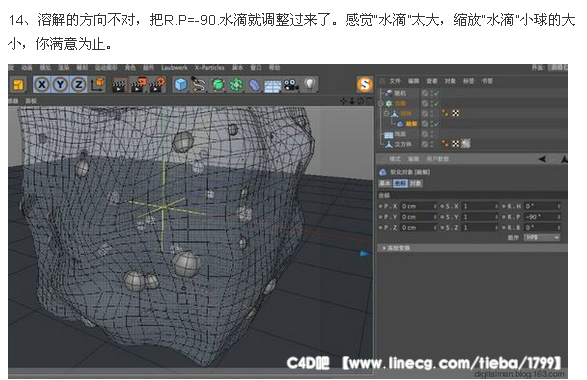587x380 pixels.
Task: Click the Render View clapperboard icon
Action: [119, 85]
